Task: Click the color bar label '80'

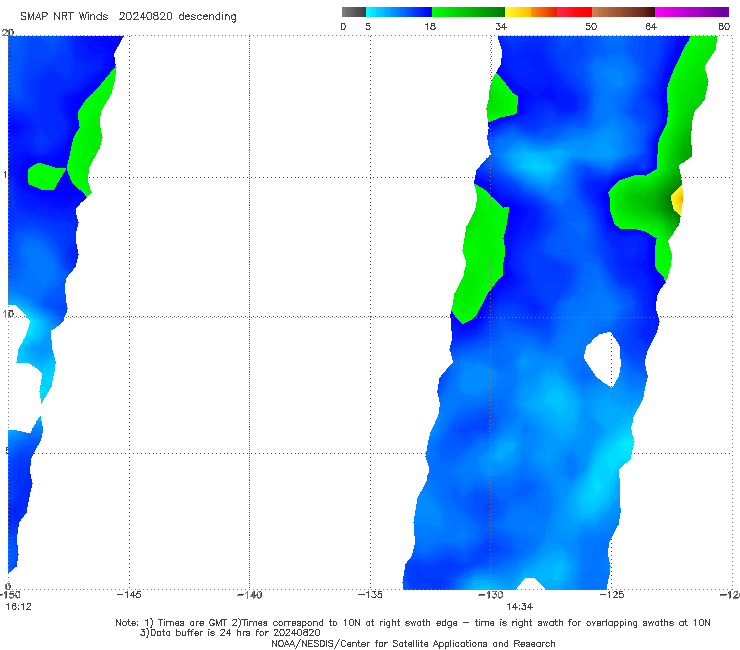Action: (x=724, y=27)
